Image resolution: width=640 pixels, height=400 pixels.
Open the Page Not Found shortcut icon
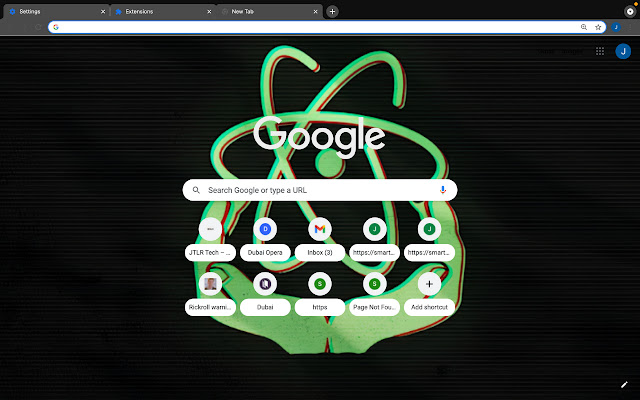pyautogui.click(x=374, y=284)
